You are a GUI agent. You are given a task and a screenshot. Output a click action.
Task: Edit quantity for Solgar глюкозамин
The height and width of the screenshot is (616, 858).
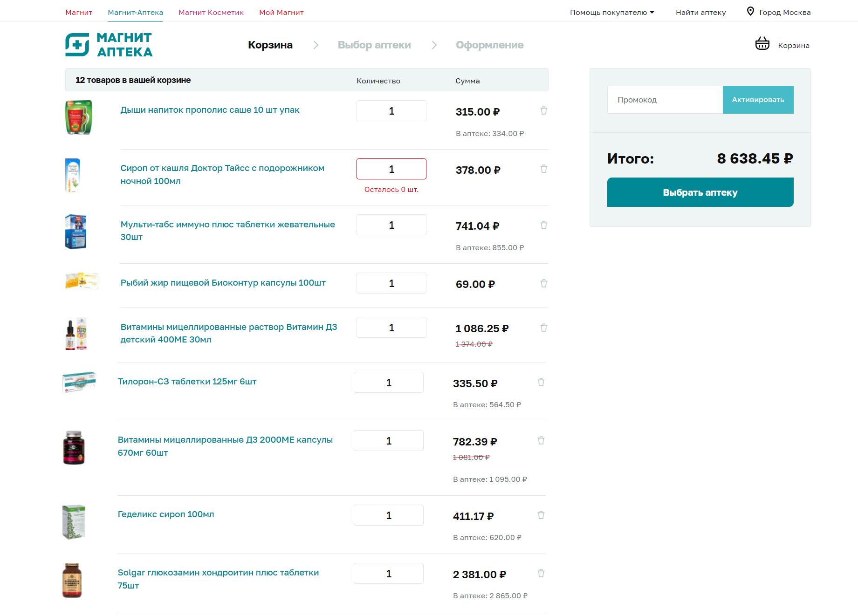tap(389, 574)
